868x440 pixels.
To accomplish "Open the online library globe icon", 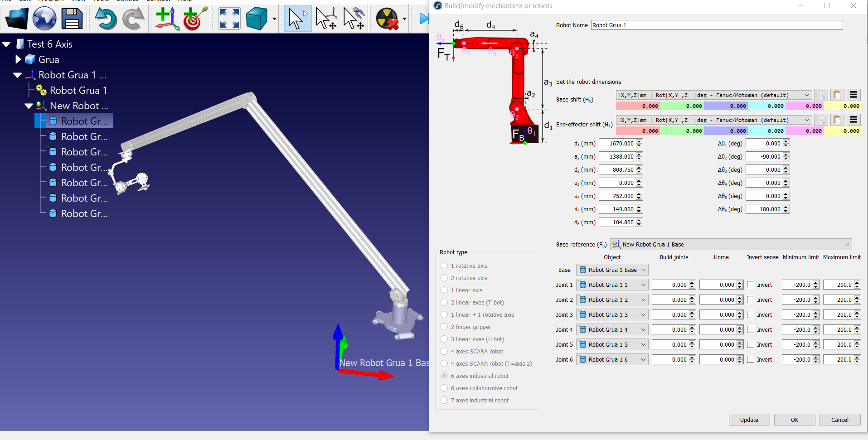I will (44, 19).
